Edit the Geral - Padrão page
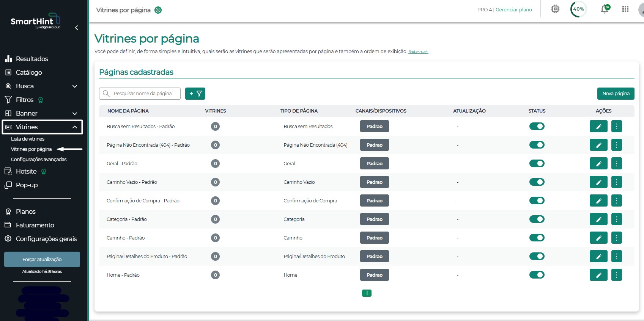 tap(598, 164)
